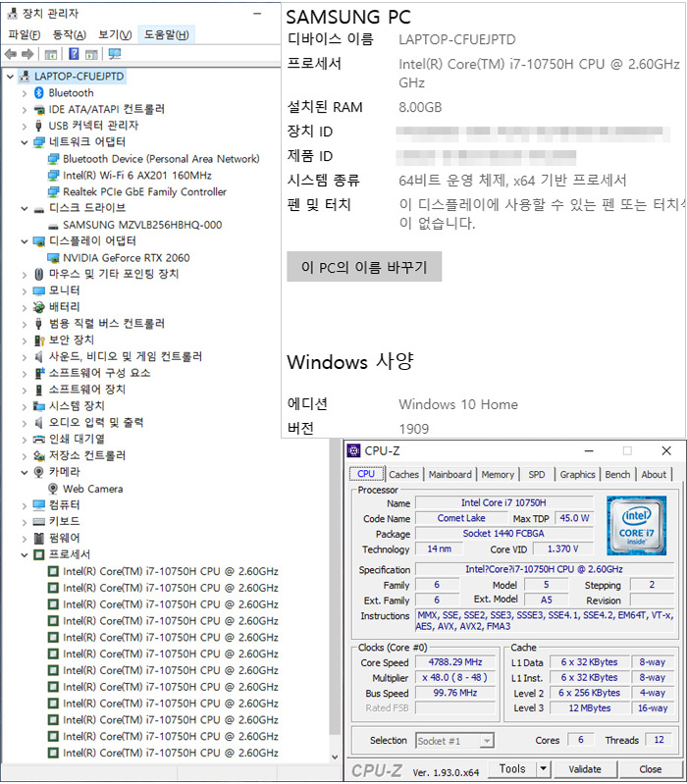Click the CPU-Z app icon in title bar
Screen dimensions: 687x784
(x=353, y=450)
